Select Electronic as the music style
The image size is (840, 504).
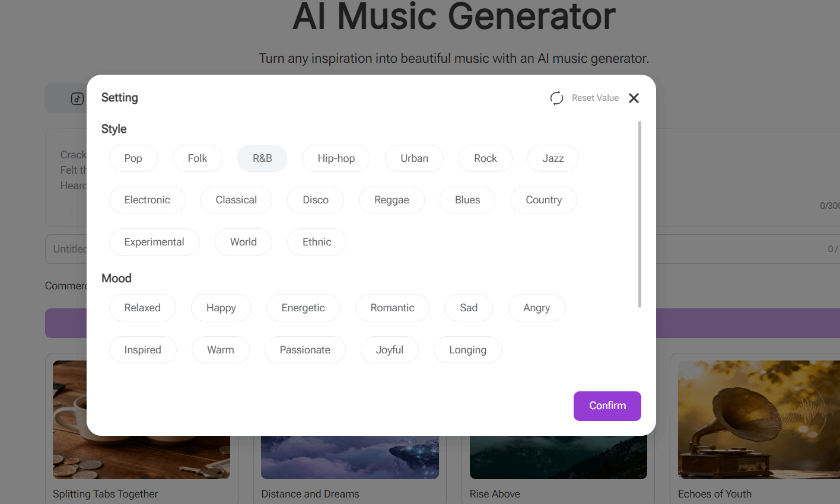[147, 200]
